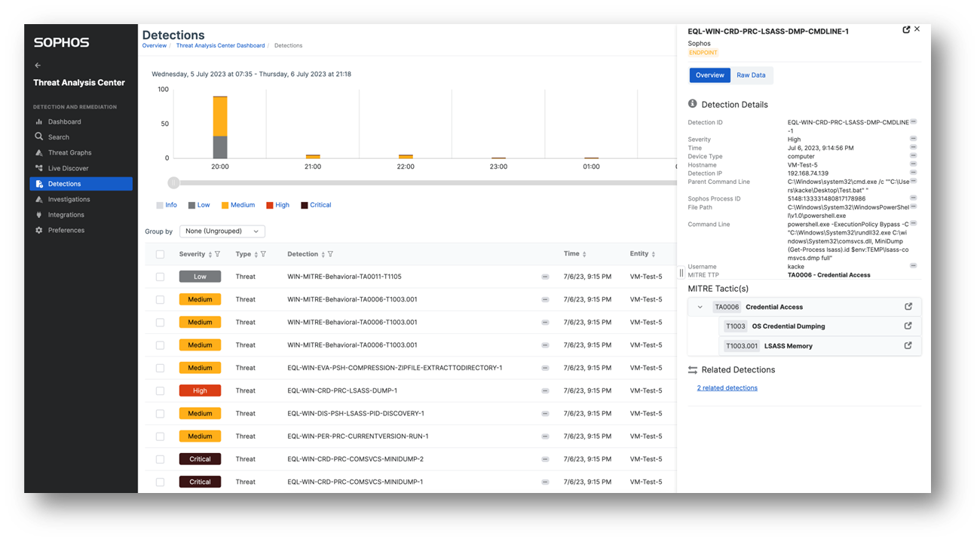Click the Overview breadcrumb link
This screenshot has height=542, width=980.
point(155,46)
